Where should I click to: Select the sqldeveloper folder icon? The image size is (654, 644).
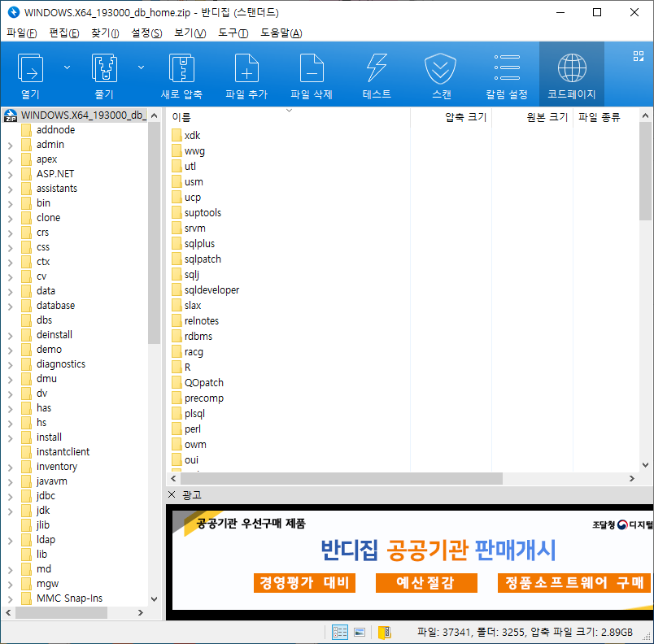pyautogui.click(x=177, y=289)
